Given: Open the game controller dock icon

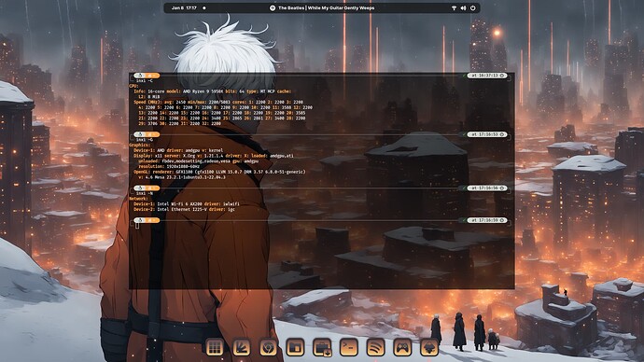Looking at the screenshot, I should 402,348.
